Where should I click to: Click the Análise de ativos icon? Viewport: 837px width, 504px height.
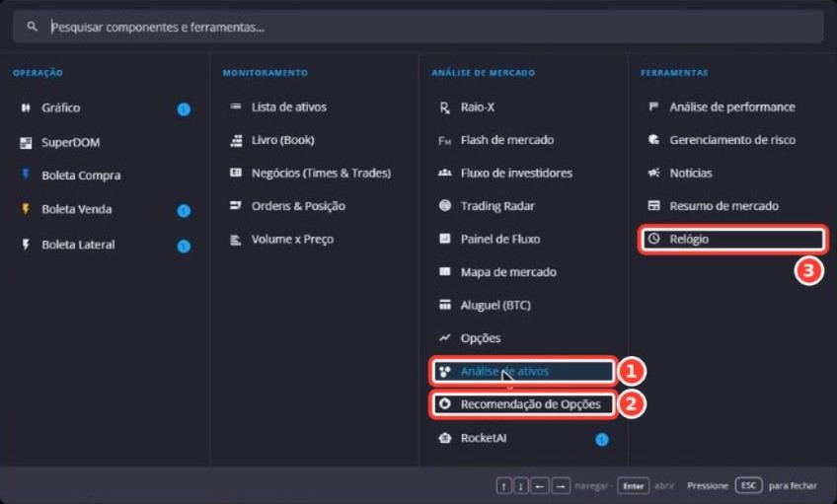coord(444,371)
